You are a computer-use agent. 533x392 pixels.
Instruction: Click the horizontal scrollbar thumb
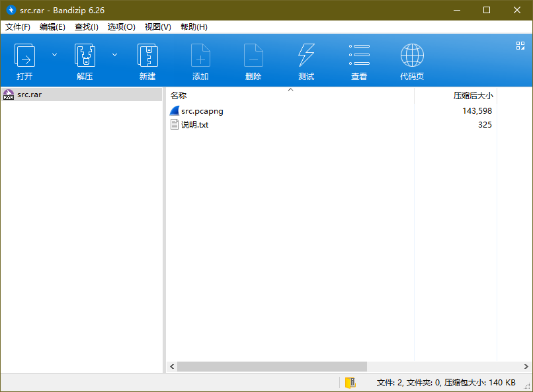point(272,366)
